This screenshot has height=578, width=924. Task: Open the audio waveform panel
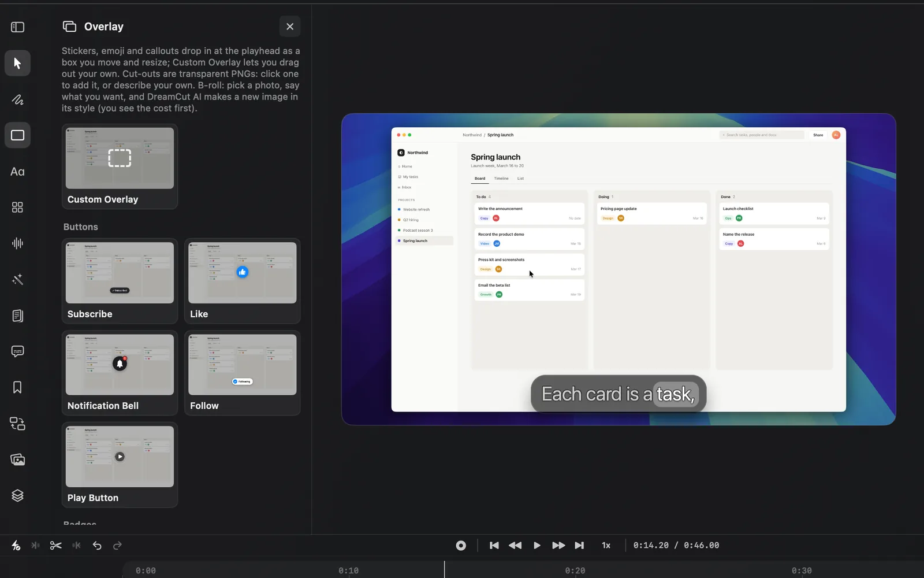pyautogui.click(x=17, y=243)
